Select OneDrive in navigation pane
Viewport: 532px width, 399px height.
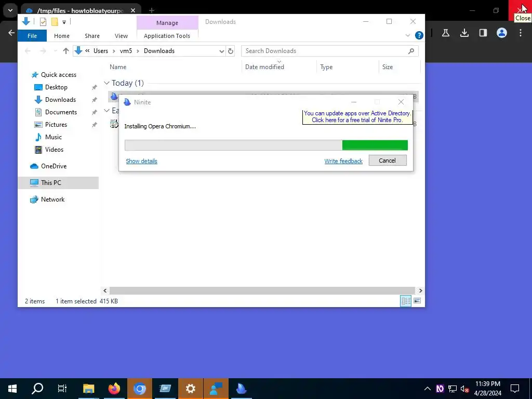pyautogui.click(x=54, y=166)
